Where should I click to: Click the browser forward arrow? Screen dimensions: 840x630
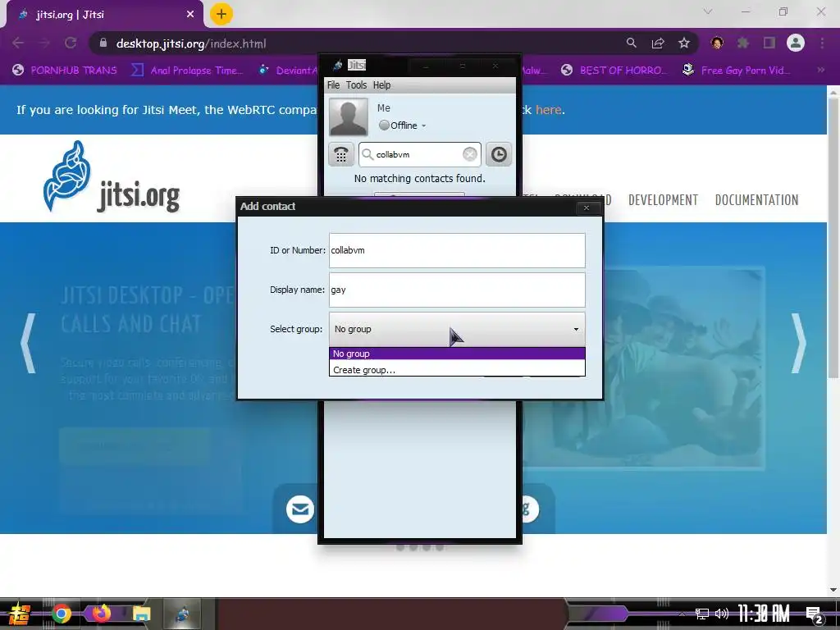point(44,43)
